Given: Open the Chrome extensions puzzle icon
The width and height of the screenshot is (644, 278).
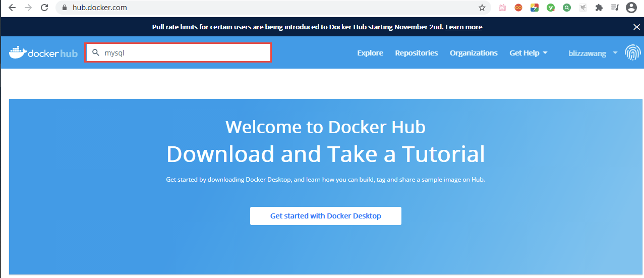Looking at the screenshot, I should tap(599, 8).
